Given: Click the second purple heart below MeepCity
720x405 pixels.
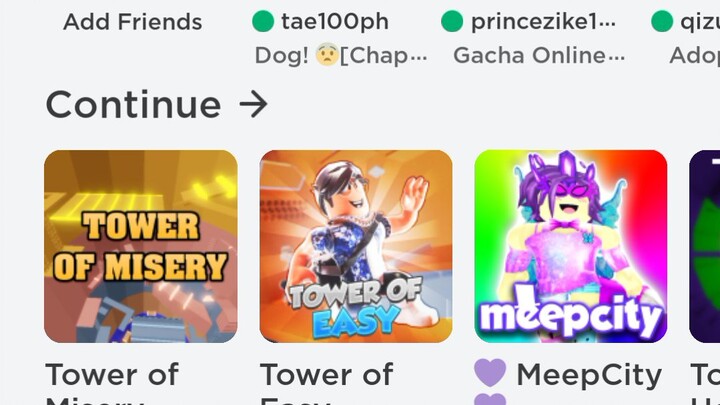Looking at the screenshot, I should (490, 399).
